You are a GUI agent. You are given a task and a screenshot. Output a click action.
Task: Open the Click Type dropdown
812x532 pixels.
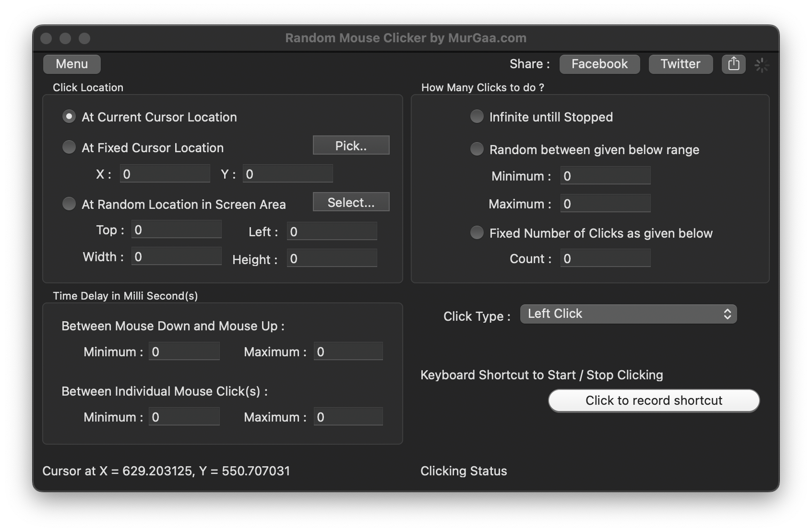tap(628, 314)
